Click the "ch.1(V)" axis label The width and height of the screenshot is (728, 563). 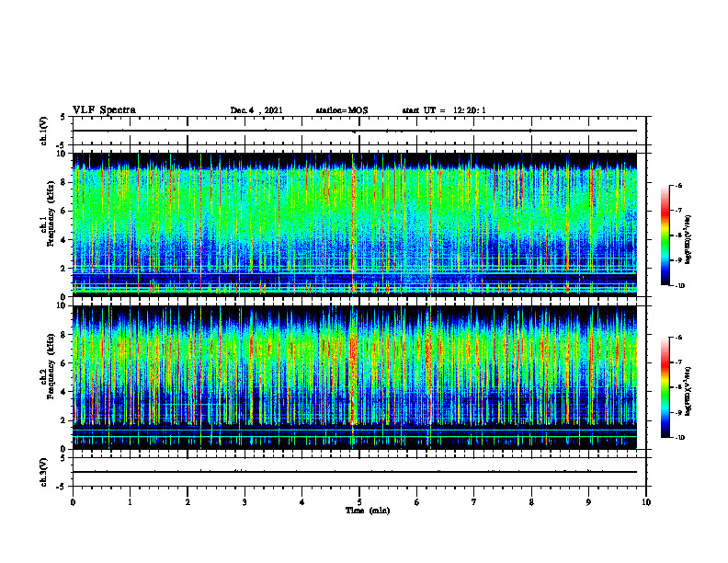(43, 131)
